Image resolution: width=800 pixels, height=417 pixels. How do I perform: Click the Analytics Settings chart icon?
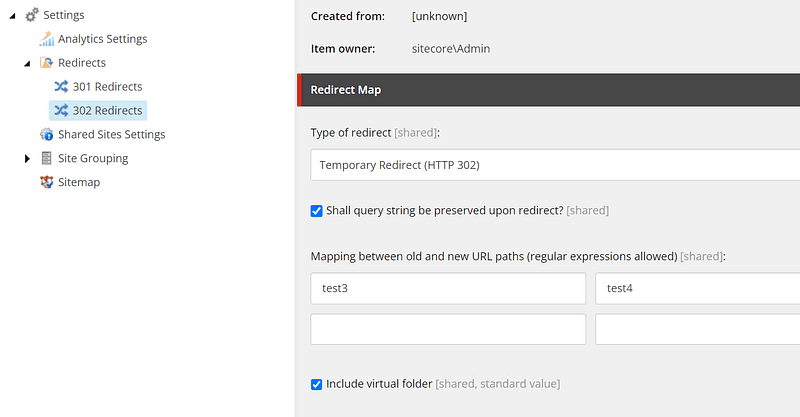[x=46, y=39]
